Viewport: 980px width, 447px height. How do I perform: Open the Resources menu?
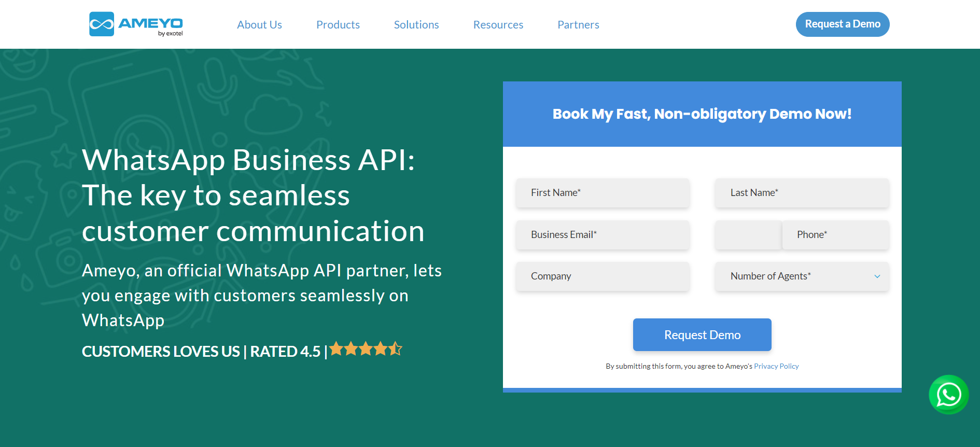498,24
